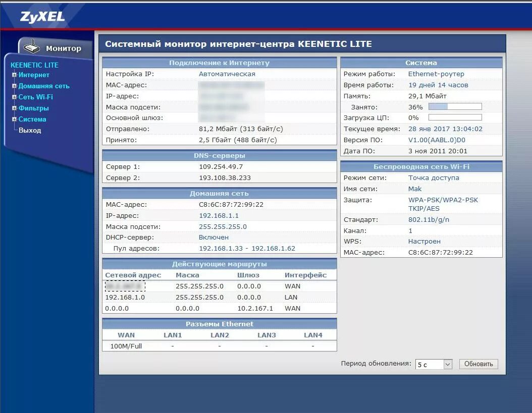
Task: Click the WAN port status 100M/Full
Action: click(126, 346)
